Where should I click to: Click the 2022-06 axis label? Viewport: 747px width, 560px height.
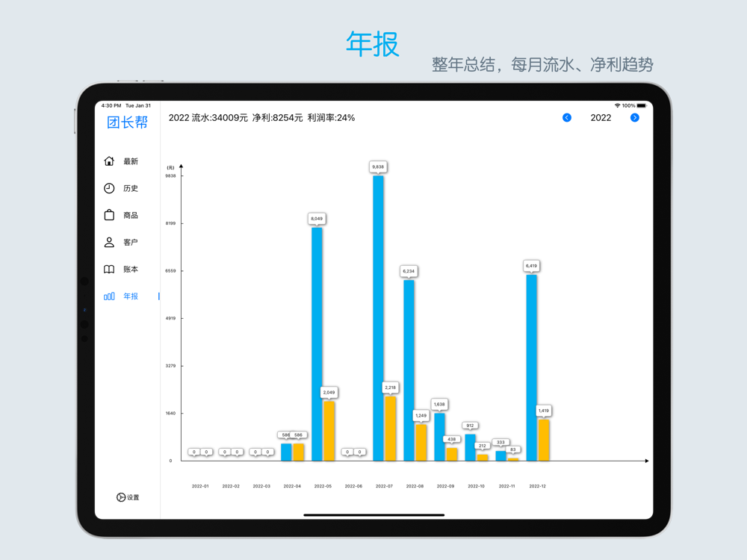tap(353, 486)
